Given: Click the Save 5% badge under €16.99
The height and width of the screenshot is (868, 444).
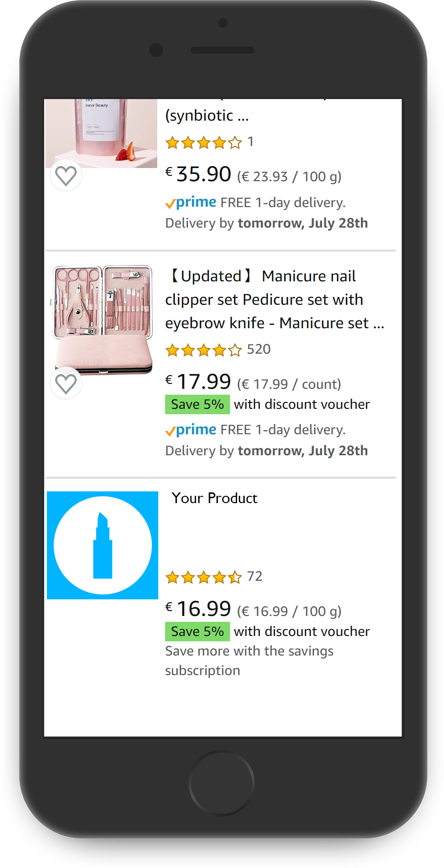Looking at the screenshot, I should point(197,632).
